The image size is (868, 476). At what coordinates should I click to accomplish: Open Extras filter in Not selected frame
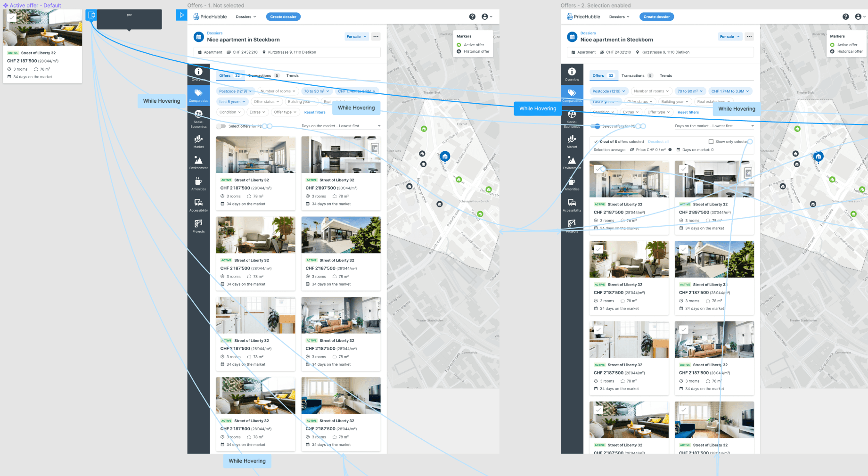pyautogui.click(x=257, y=112)
